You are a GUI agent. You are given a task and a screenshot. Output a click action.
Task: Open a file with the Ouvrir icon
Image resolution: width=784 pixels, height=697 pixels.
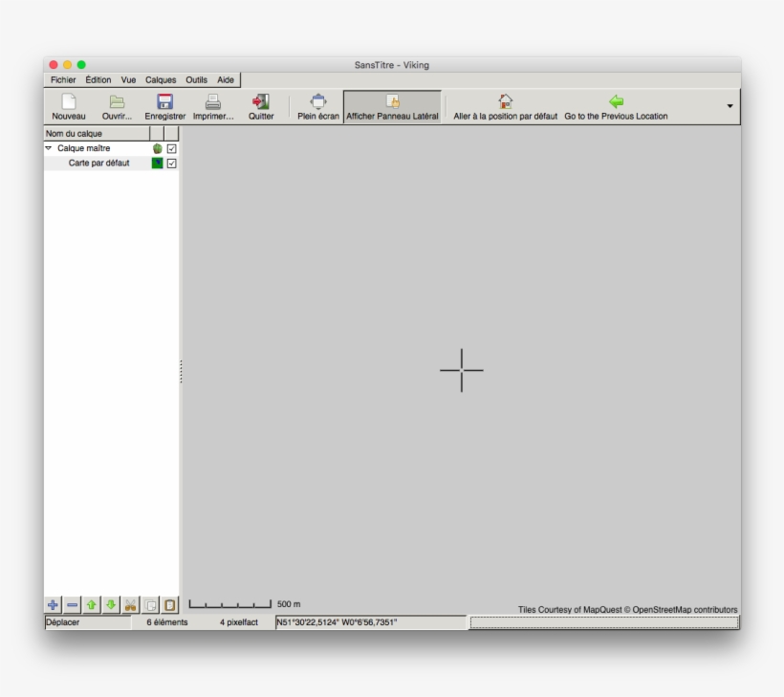(117, 101)
